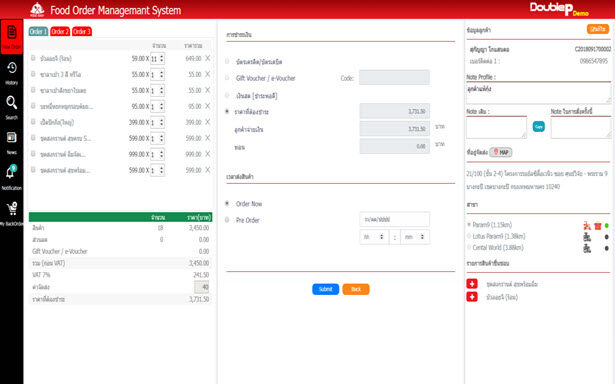Adjust quantity spinner of the 999.00 item

pos(157,154)
